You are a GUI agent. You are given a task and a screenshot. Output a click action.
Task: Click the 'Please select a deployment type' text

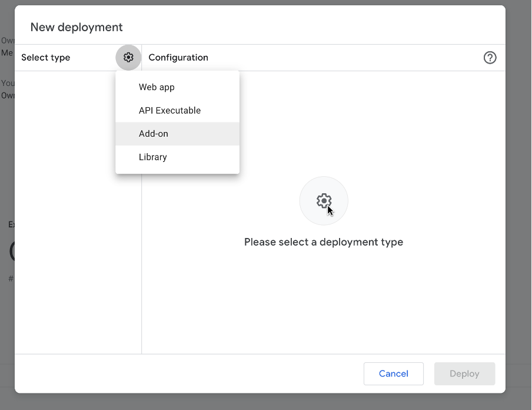324,242
